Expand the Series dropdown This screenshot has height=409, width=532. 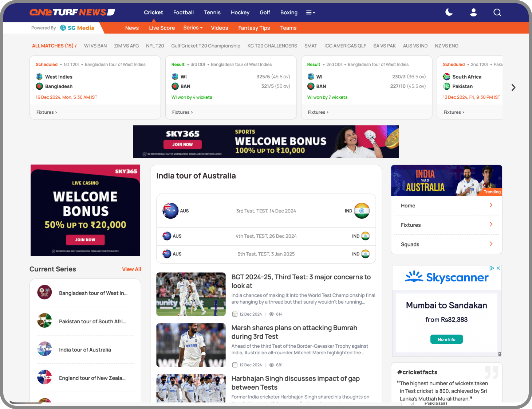pyautogui.click(x=193, y=28)
